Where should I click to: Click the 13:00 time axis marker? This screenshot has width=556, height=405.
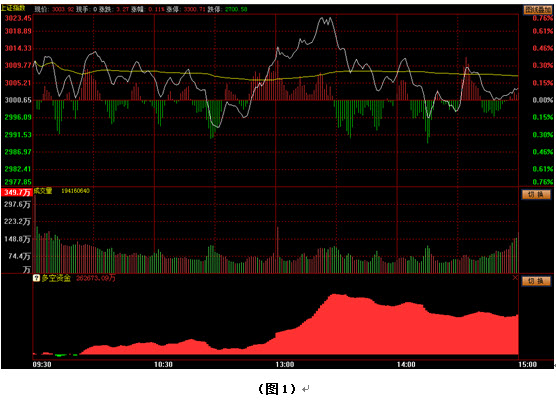click(x=285, y=365)
